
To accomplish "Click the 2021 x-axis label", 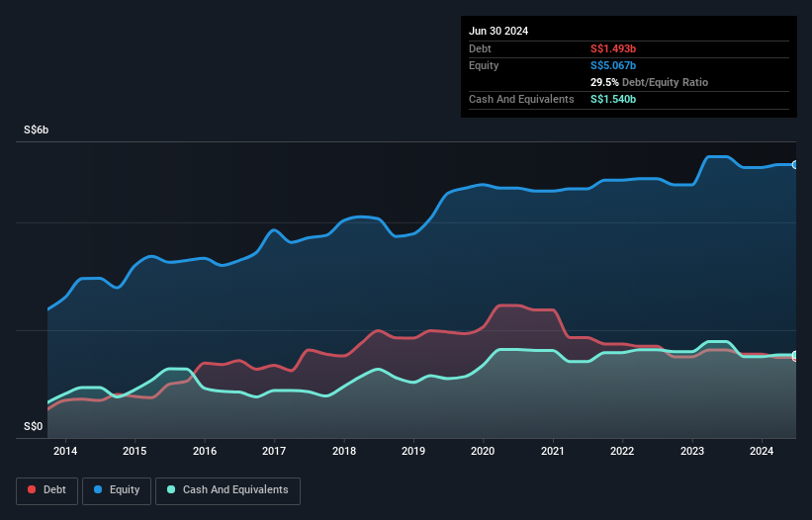I will (553, 451).
